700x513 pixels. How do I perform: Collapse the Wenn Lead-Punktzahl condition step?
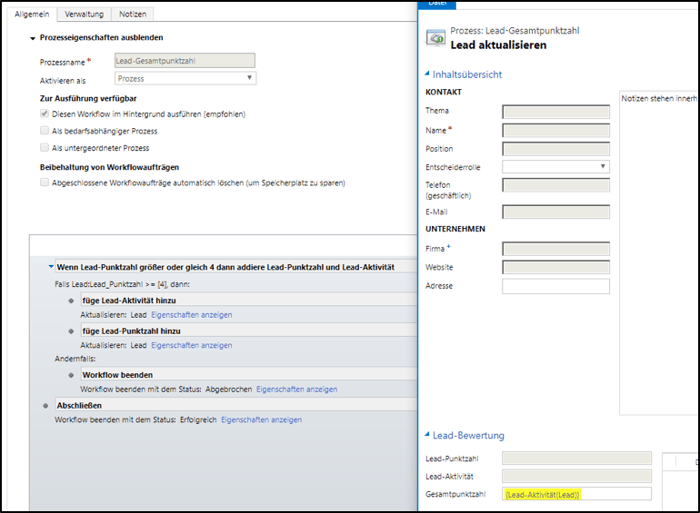point(51,267)
